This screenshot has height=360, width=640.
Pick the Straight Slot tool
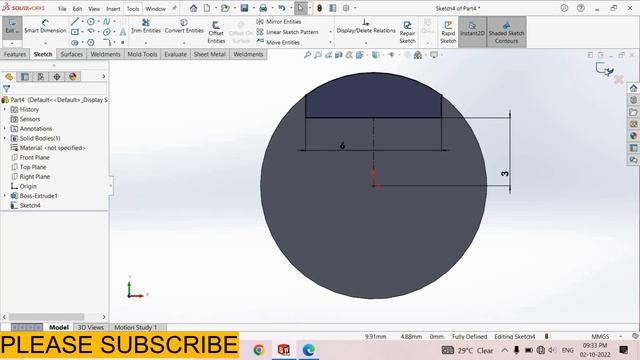(75, 42)
